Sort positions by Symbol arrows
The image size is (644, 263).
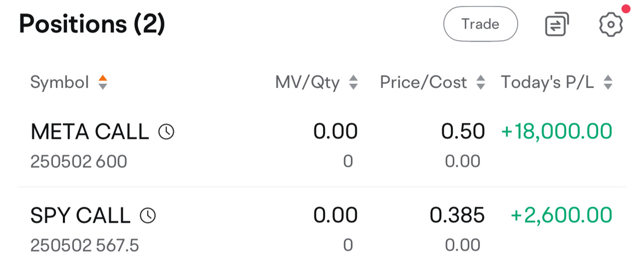point(103,82)
